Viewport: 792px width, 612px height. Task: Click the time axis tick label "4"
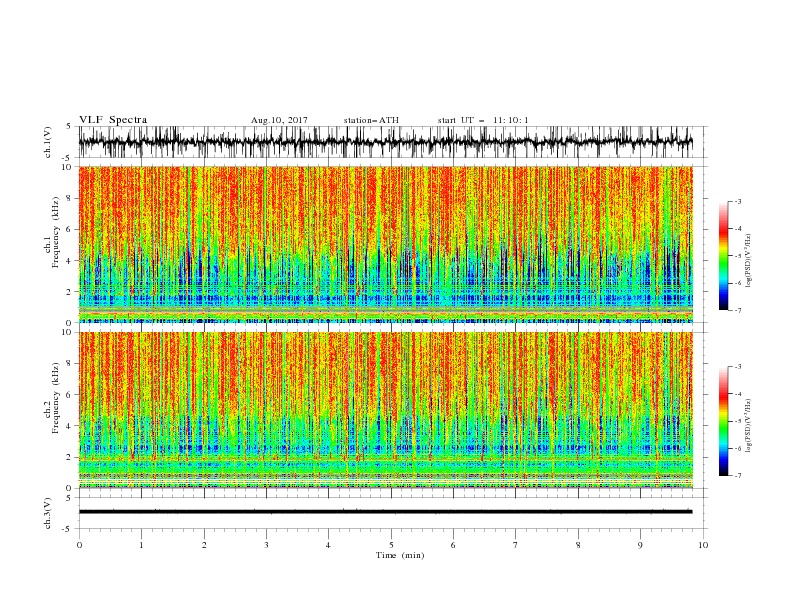pos(329,545)
